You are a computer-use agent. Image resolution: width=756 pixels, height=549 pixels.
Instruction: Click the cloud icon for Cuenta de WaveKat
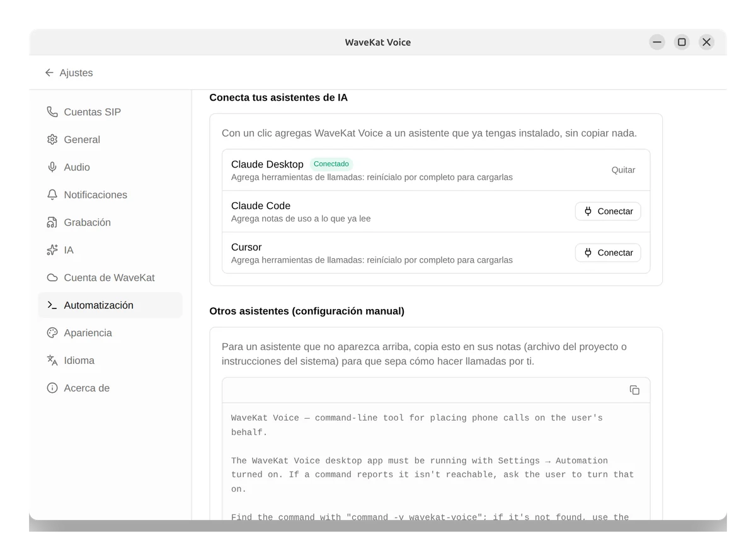(52, 278)
